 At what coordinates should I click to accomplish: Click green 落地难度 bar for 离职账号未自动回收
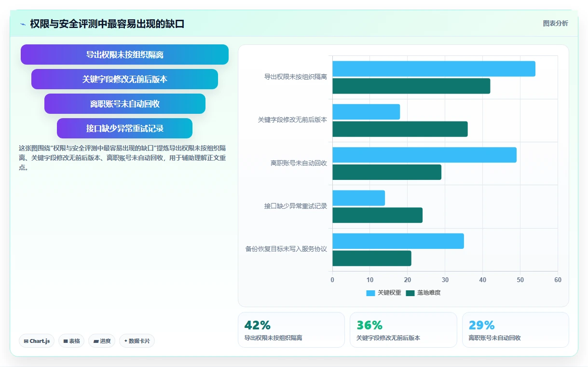pos(387,172)
